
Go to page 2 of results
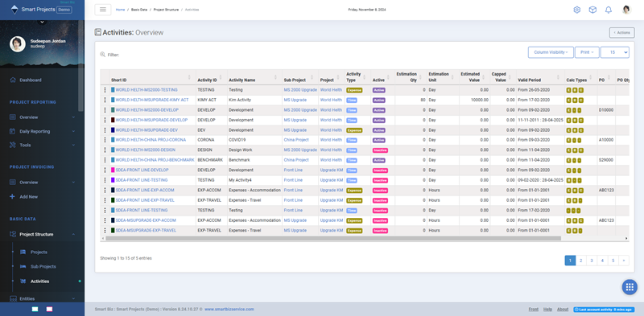[580, 261]
